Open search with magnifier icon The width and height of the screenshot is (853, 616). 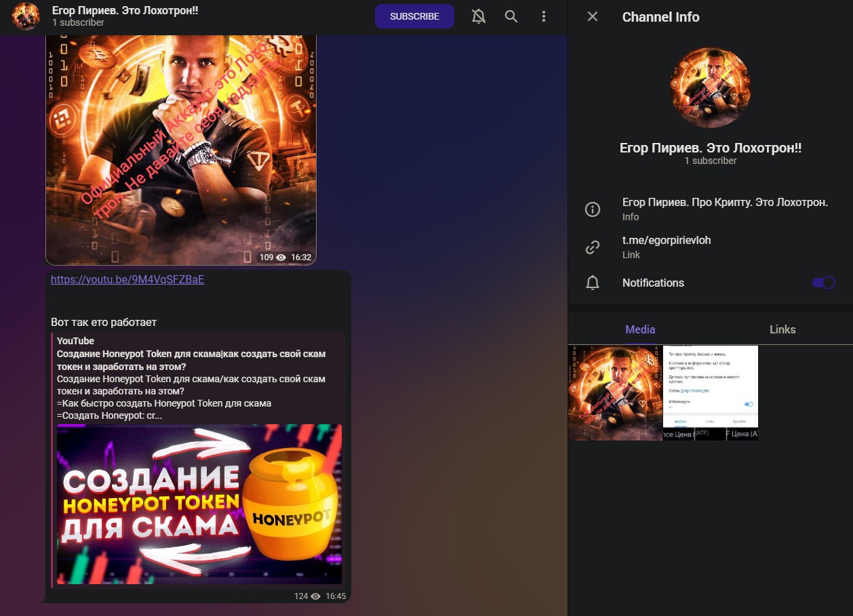(x=511, y=16)
